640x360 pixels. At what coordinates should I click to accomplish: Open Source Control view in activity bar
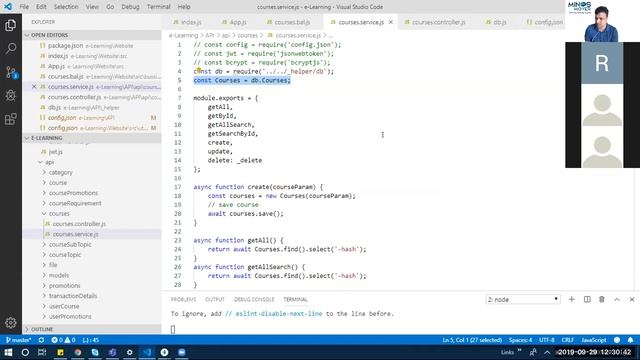point(11,72)
